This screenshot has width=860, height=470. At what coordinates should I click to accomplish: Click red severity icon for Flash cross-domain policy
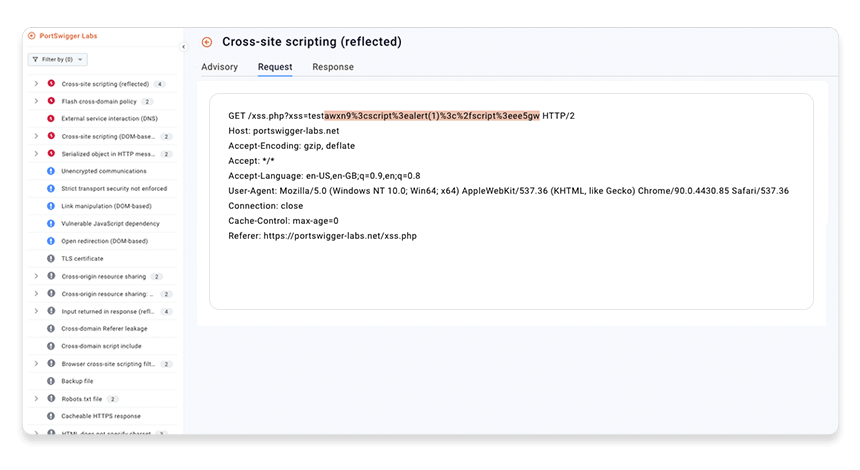51,101
